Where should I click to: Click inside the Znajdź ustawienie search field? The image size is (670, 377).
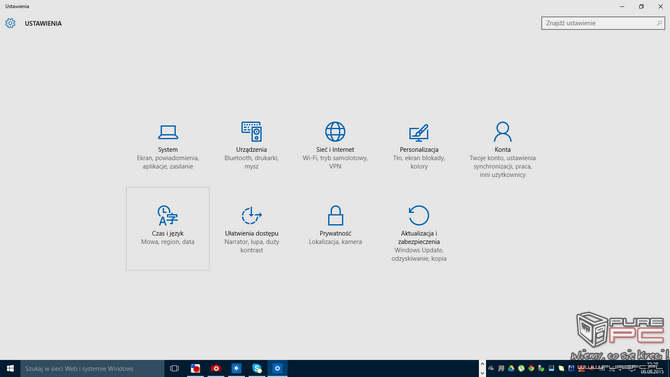603,23
